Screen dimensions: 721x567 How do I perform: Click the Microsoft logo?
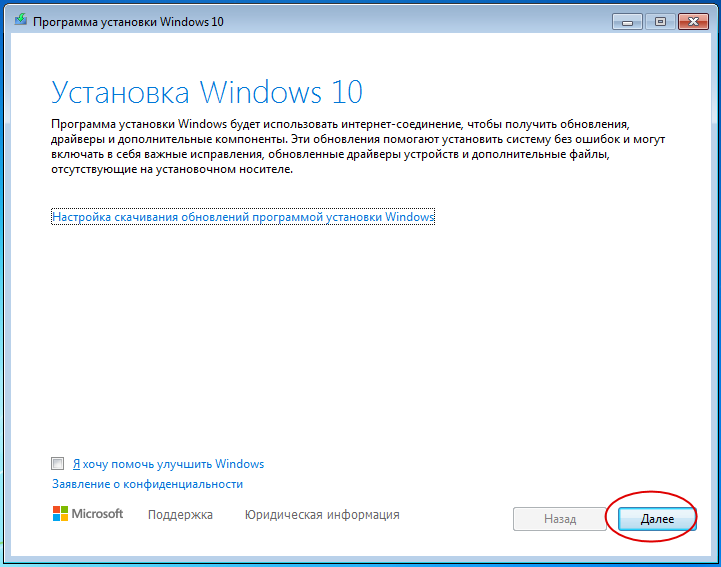point(88,514)
